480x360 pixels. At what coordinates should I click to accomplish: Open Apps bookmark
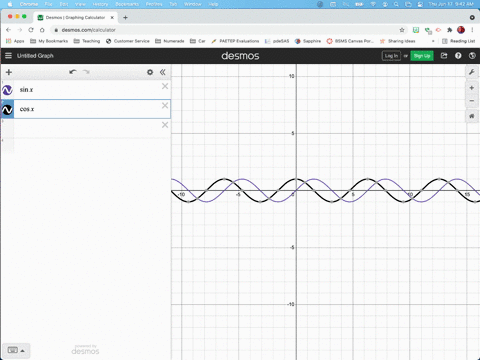pos(15,41)
